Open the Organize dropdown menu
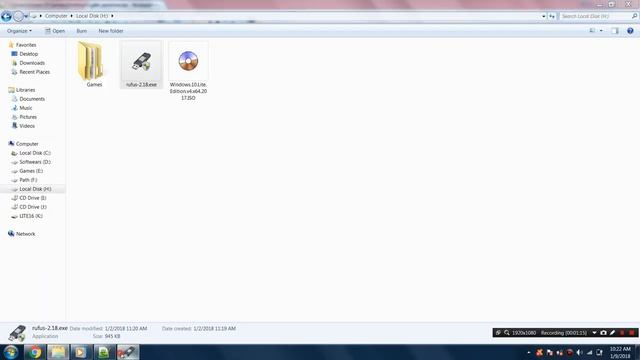Screen dimensions: 640x360 pos(19,31)
